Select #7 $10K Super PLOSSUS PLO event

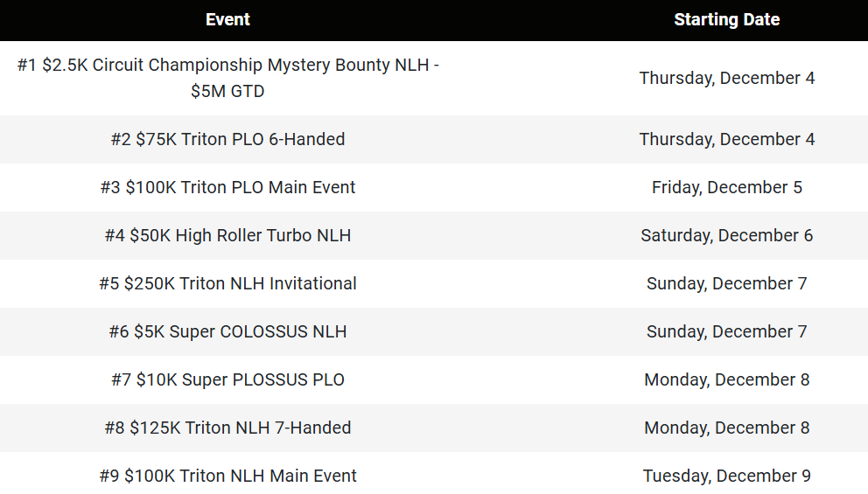[227, 379]
